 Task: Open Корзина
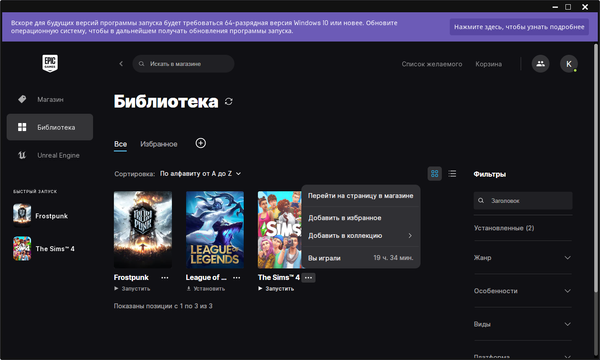(x=489, y=64)
